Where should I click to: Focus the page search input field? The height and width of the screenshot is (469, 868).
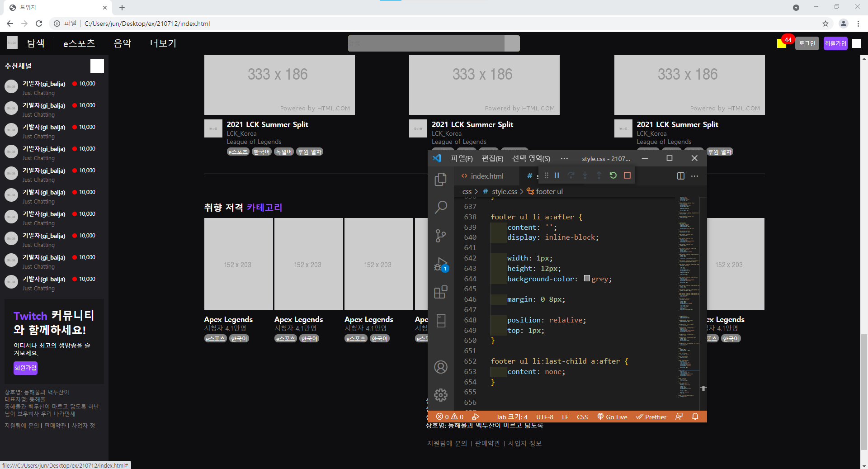click(426, 43)
